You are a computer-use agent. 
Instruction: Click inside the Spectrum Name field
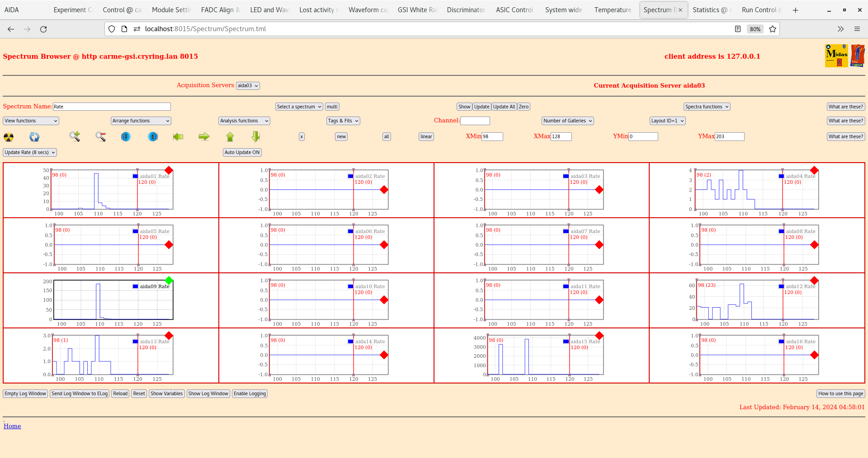pos(112,107)
